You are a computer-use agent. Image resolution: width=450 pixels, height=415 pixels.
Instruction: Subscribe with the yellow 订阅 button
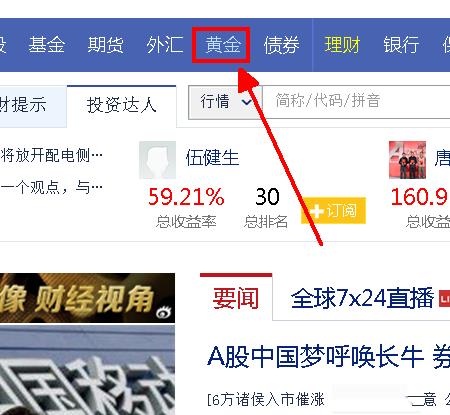coord(333,211)
